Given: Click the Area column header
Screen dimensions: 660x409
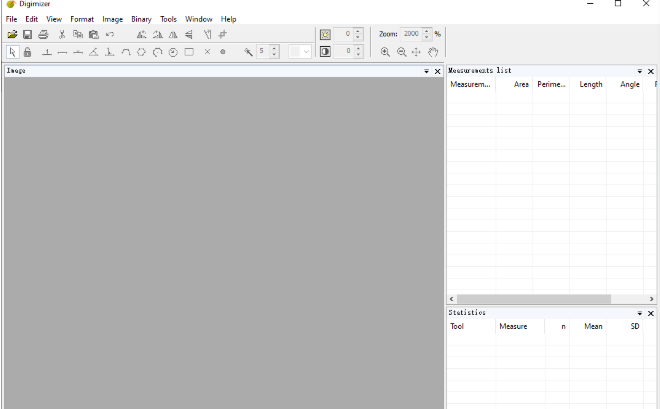Looking at the screenshot, I should [514, 84].
